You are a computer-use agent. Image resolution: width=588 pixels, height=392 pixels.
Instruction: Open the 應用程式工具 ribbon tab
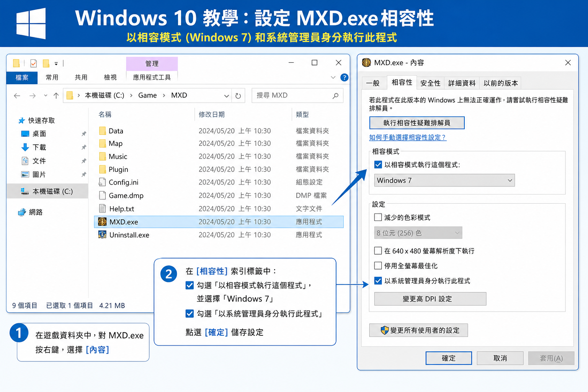(x=152, y=77)
